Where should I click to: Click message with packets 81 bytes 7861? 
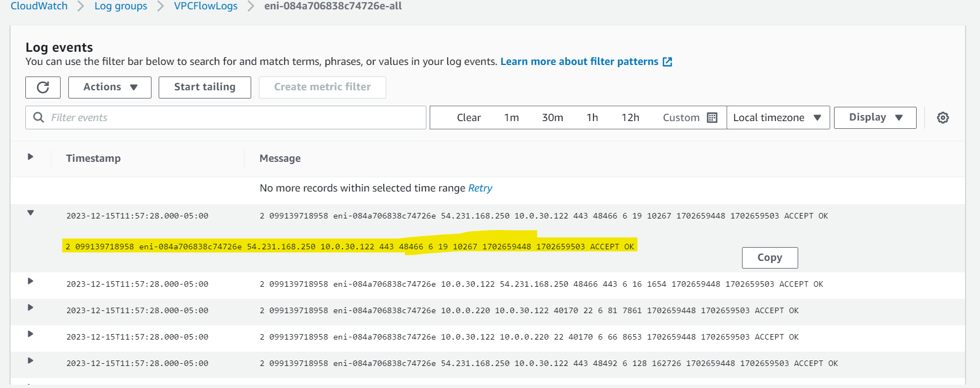pyautogui.click(x=529, y=310)
